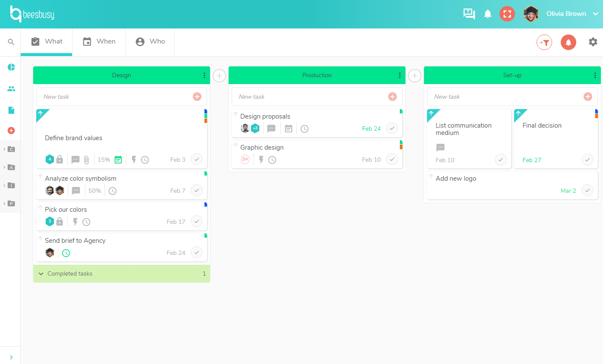Click the calendar icon on Design proposals task
This screenshot has width=603, height=364.
[288, 128]
